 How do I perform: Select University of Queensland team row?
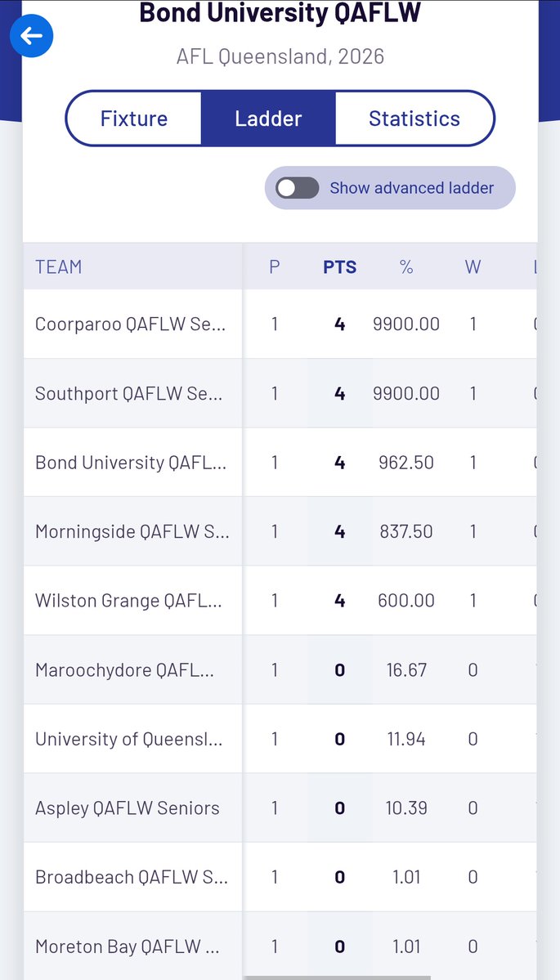tap(129, 739)
